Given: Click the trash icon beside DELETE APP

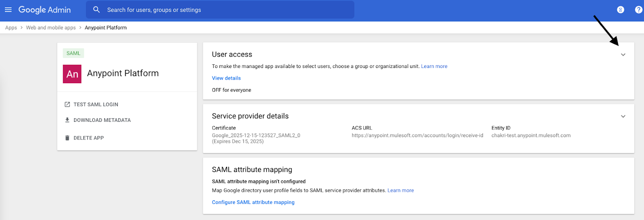Looking at the screenshot, I should click(x=67, y=138).
